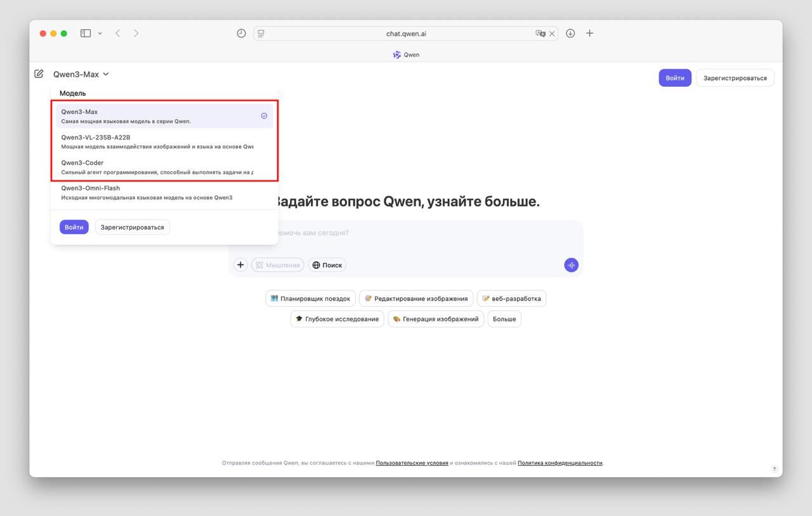
Task: Click the translate page icon in address bar
Action: coord(540,34)
